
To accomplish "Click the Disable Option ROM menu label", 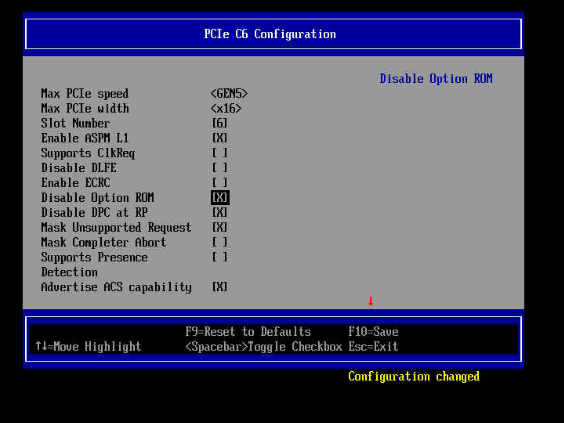I will pos(97,198).
